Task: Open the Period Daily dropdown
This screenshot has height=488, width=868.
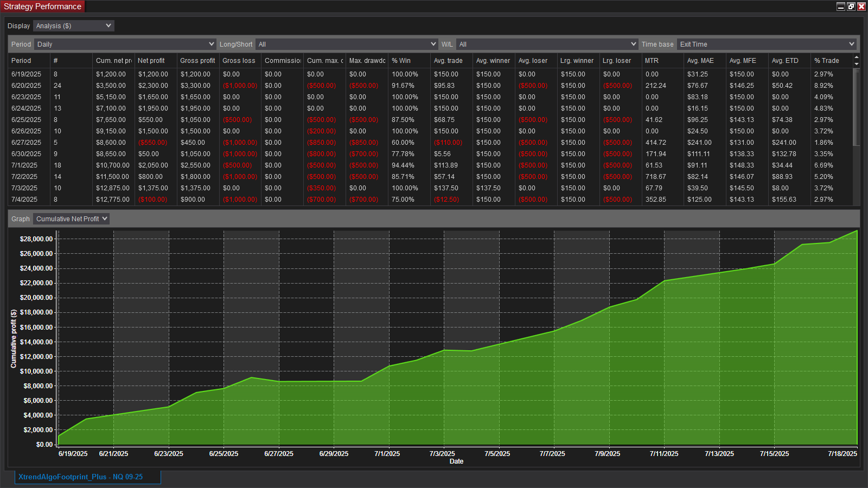Action: click(125, 44)
